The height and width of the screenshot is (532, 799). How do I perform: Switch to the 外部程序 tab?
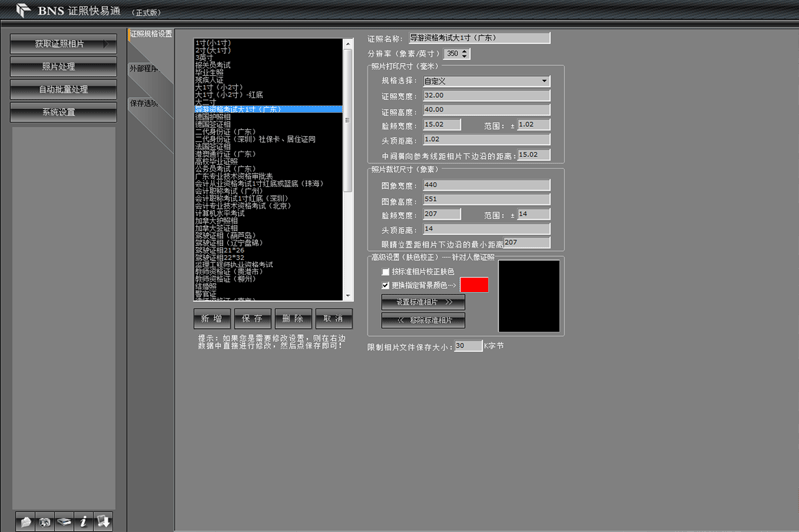point(143,68)
